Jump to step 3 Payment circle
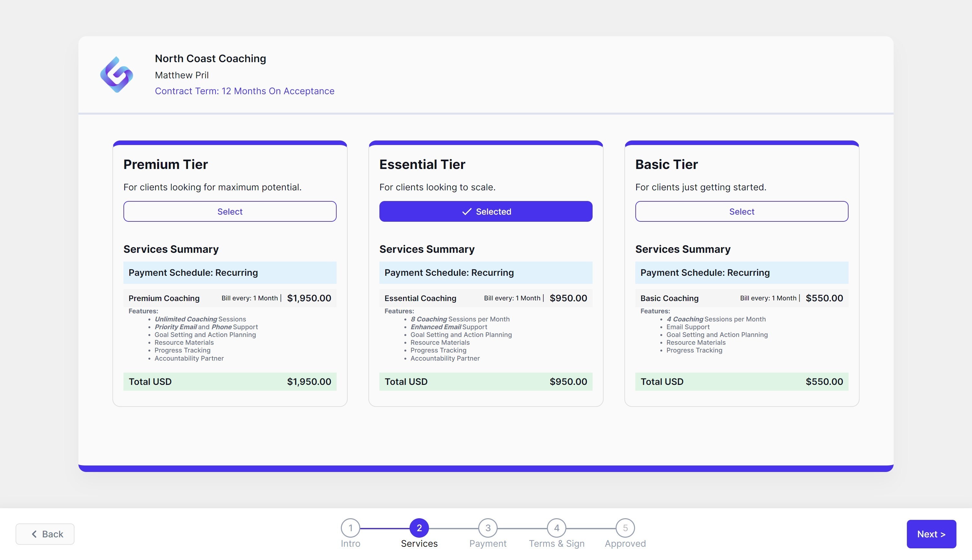Screen dimensions: 972x560 488,528
